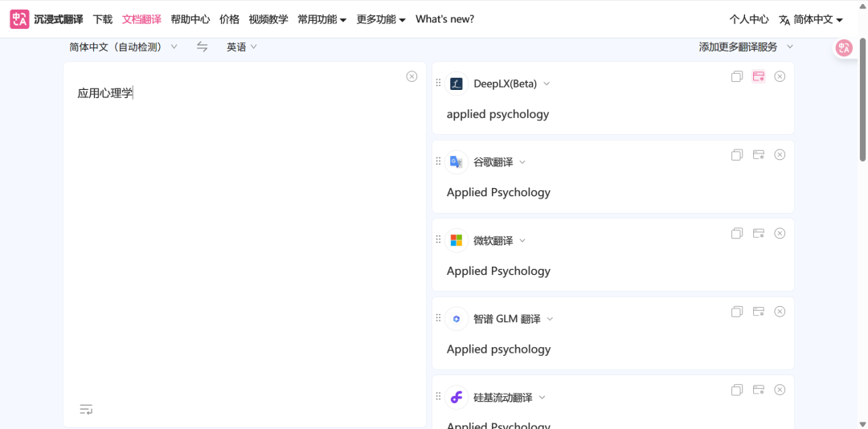Click the text wrap icon below input
The height and width of the screenshot is (429, 868).
[x=86, y=410]
